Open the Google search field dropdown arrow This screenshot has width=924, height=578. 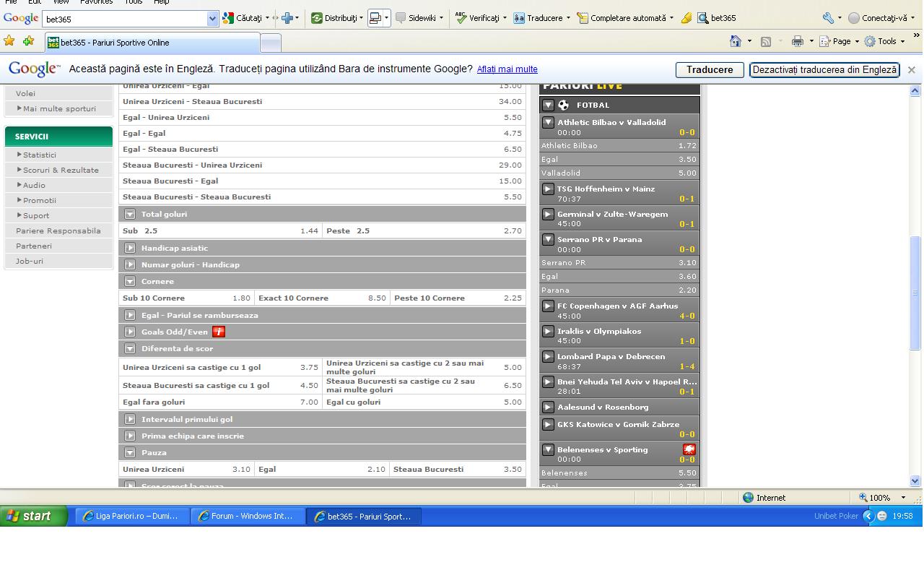pyautogui.click(x=212, y=19)
